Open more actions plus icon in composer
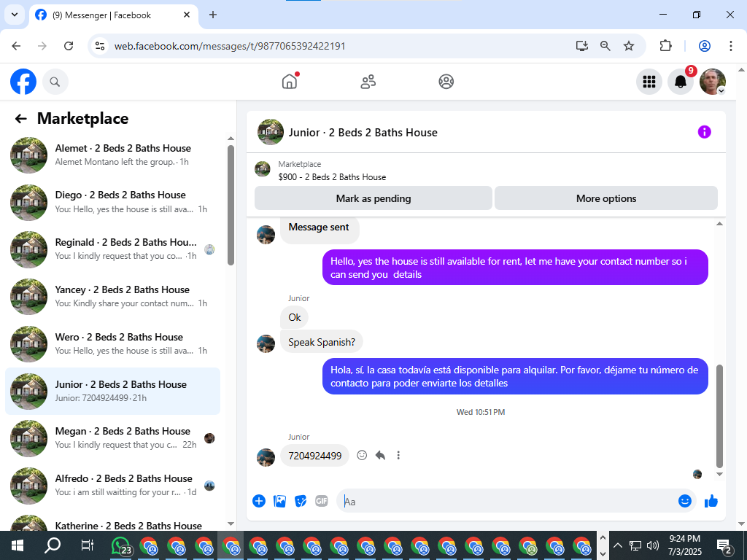Image resolution: width=747 pixels, height=560 pixels. 259,501
